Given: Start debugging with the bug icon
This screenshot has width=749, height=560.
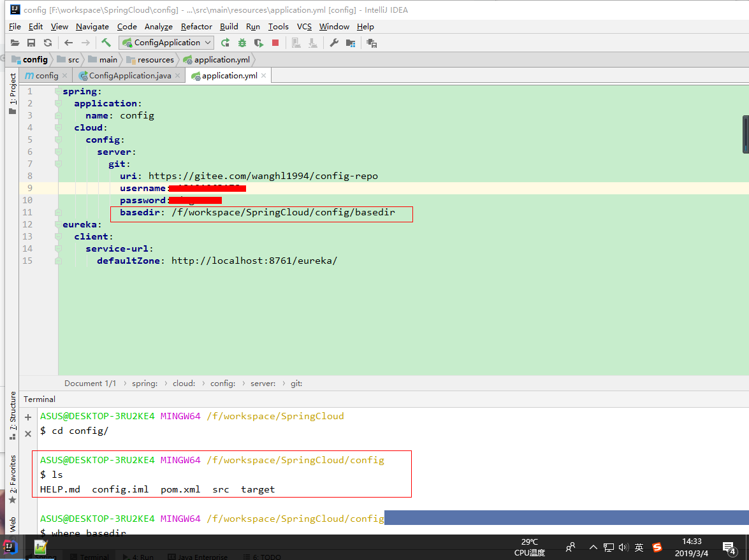Looking at the screenshot, I should [242, 43].
